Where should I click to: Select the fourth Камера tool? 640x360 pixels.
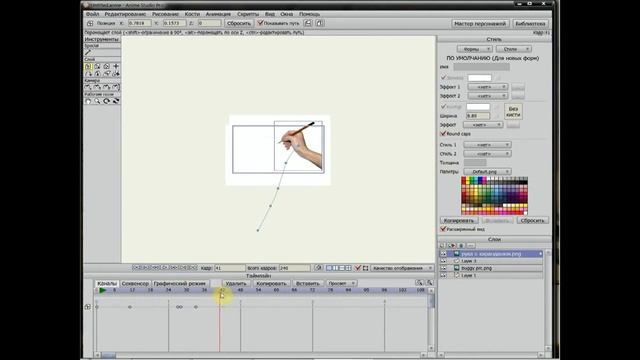coord(116,87)
